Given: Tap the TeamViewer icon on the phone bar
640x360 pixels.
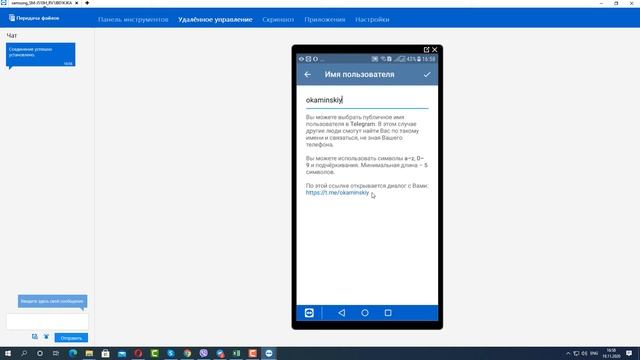Looking at the screenshot, I should [309, 313].
